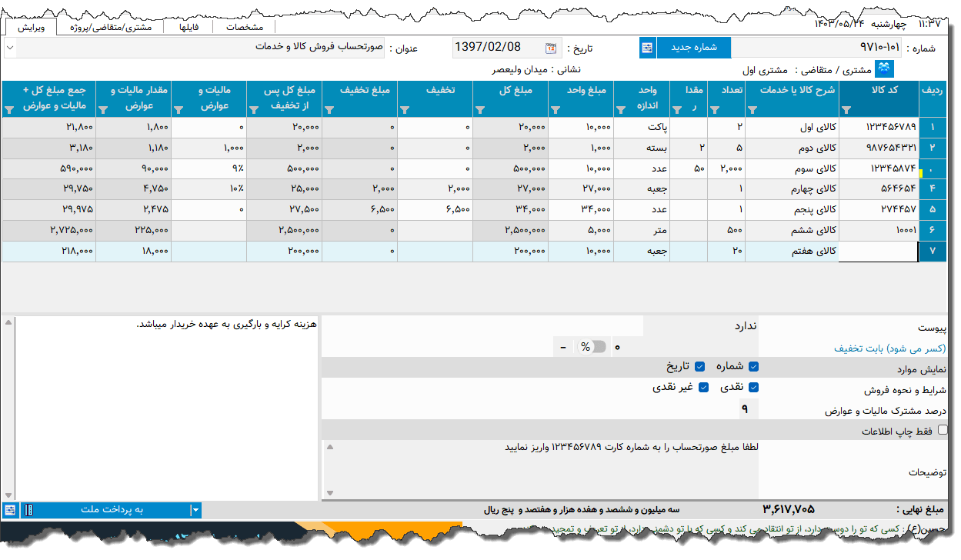Click the به پرداخت ملت button
This screenshot has width=961, height=560.
(x=112, y=509)
